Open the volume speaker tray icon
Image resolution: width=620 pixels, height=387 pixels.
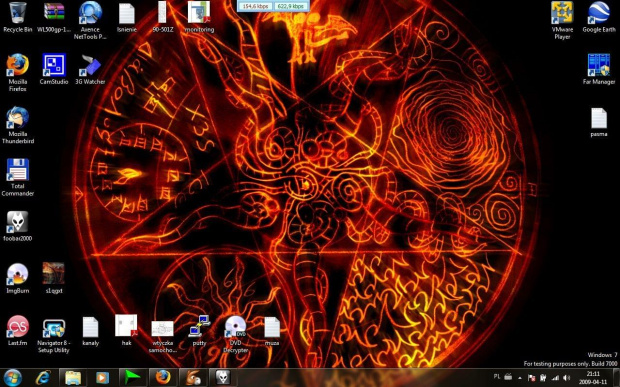tap(566, 378)
